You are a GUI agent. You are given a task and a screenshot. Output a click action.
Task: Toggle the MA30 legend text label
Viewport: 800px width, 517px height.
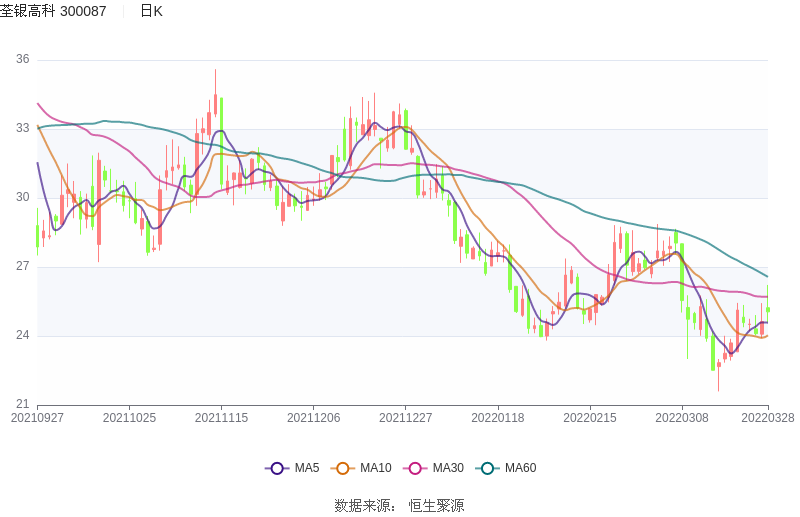click(x=448, y=468)
